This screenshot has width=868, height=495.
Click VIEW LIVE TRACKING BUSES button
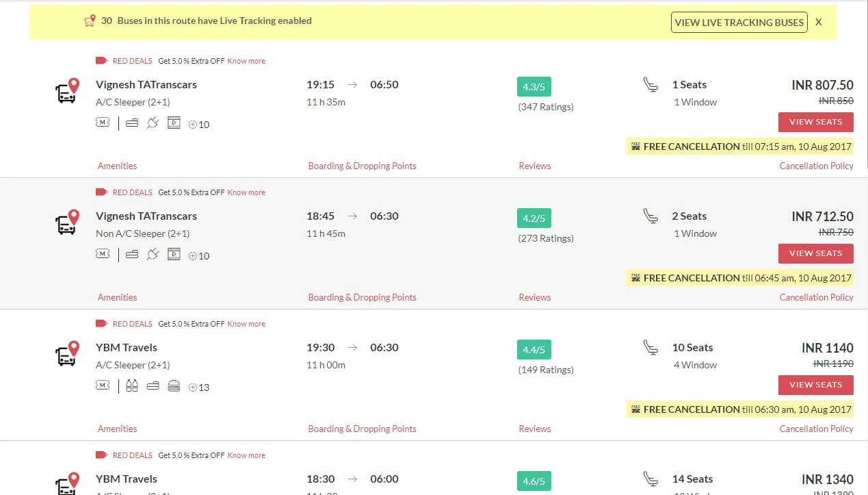pyautogui.click(x=739, y=23)
